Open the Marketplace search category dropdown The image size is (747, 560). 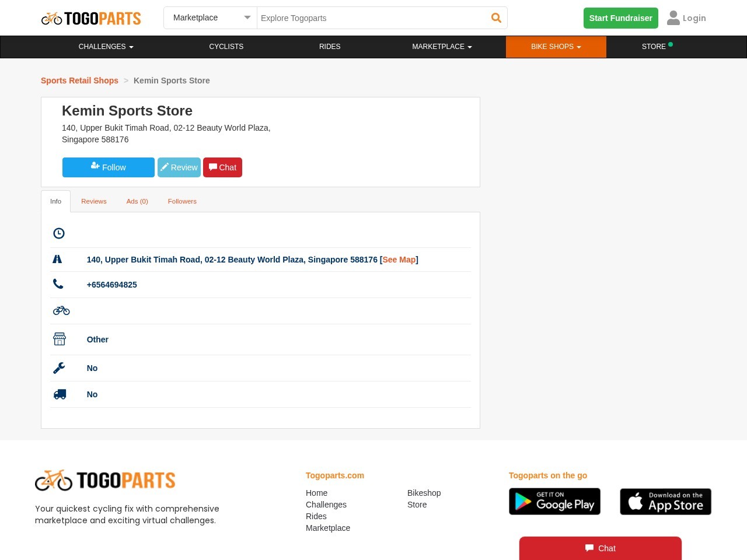(210, 17)
